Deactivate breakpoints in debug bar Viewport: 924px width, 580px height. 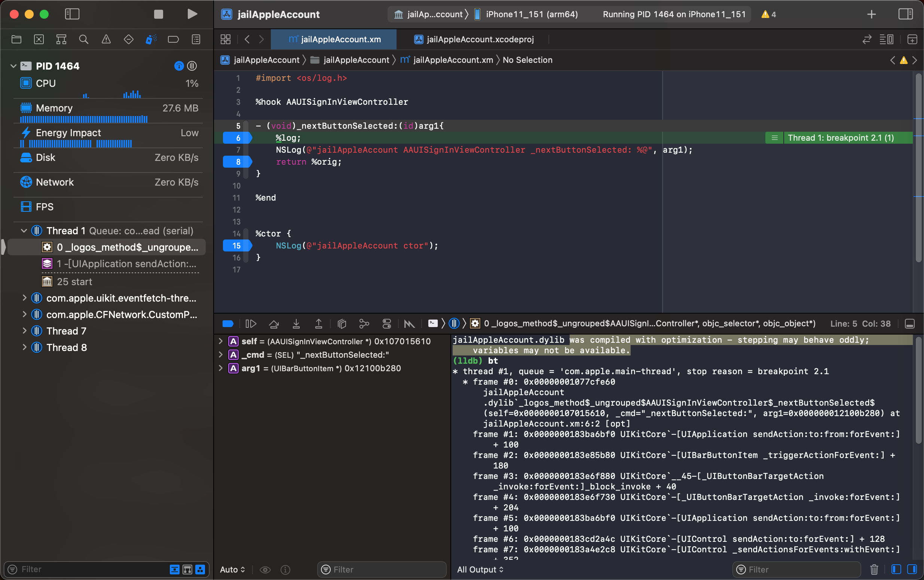tap(228, 324)
